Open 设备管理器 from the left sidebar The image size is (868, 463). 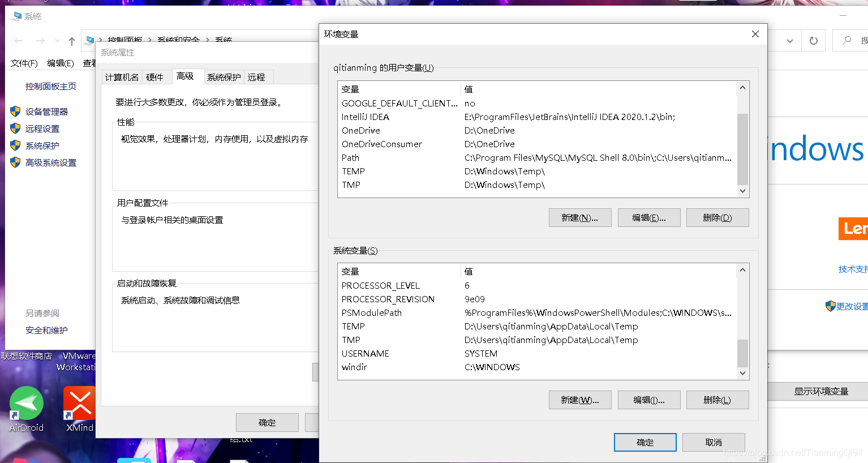(x=45, y=112)
